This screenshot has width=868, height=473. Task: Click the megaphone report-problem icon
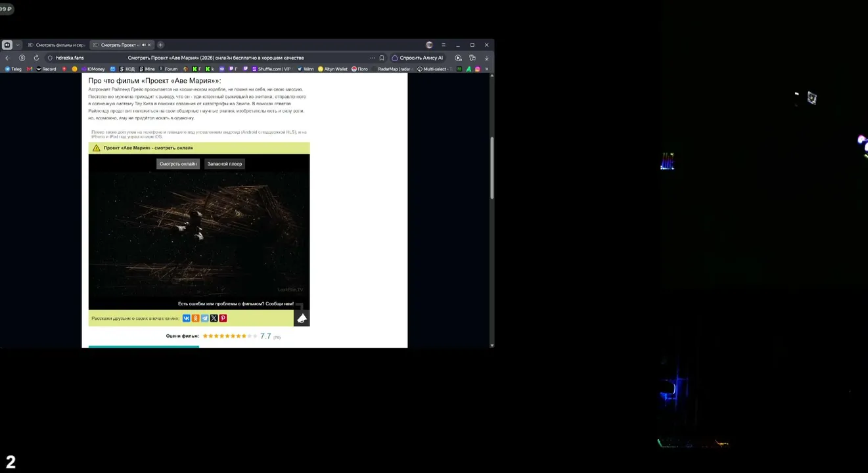302,318
